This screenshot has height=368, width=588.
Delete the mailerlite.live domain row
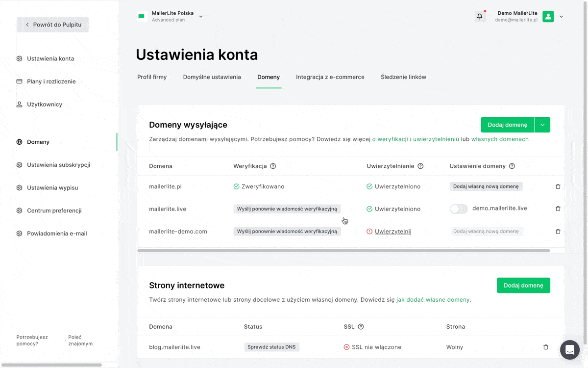pyautogui.click(x=558, y=209)
